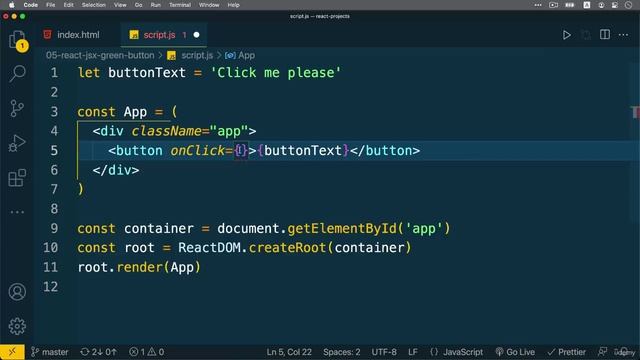Image resolution: width=640 pixels, height=360 pixels.
Task: Select the script.js tab
Action: point(159,35)
